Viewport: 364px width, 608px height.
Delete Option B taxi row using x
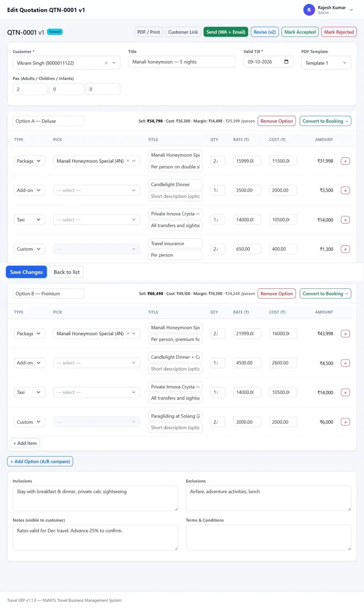(x=345, y=393)
